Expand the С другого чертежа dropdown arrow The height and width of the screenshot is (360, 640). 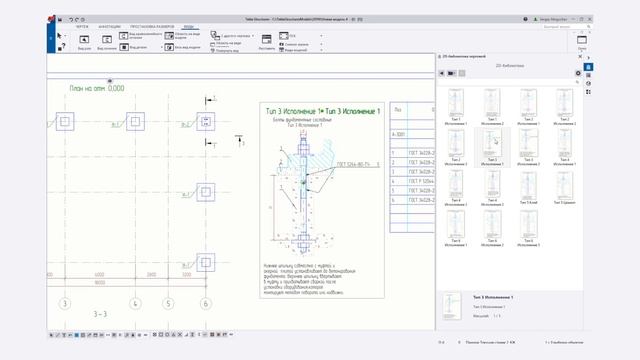(x=253, y=36)
